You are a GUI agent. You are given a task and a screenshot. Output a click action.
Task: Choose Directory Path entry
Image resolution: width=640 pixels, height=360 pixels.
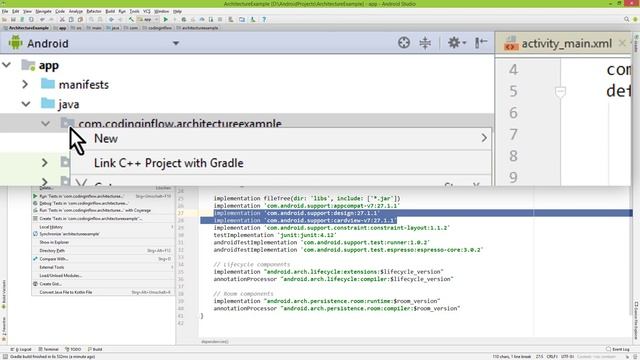click(x=103, y=251)
